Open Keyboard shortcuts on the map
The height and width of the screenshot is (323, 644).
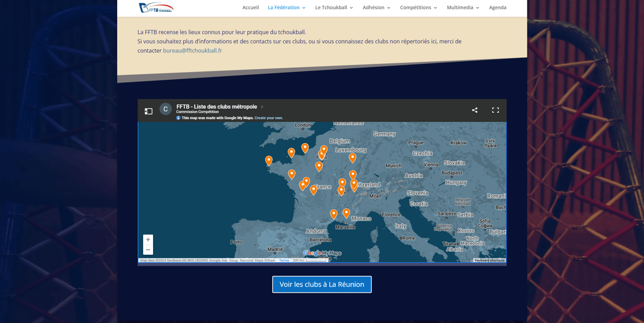click(489, 261)
